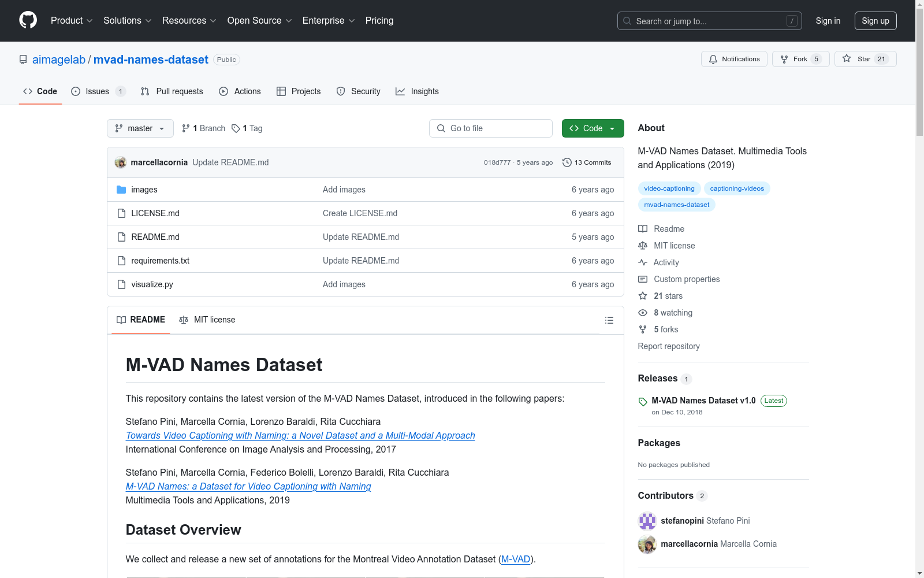Open the video-captioning topic tag
924x578 pixels.
(669, 188)
